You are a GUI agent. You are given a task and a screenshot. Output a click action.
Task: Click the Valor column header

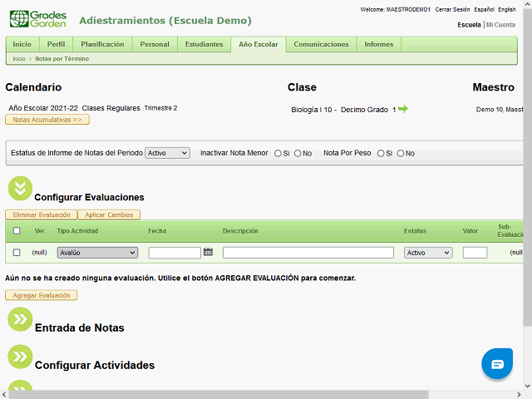point(470,231)
